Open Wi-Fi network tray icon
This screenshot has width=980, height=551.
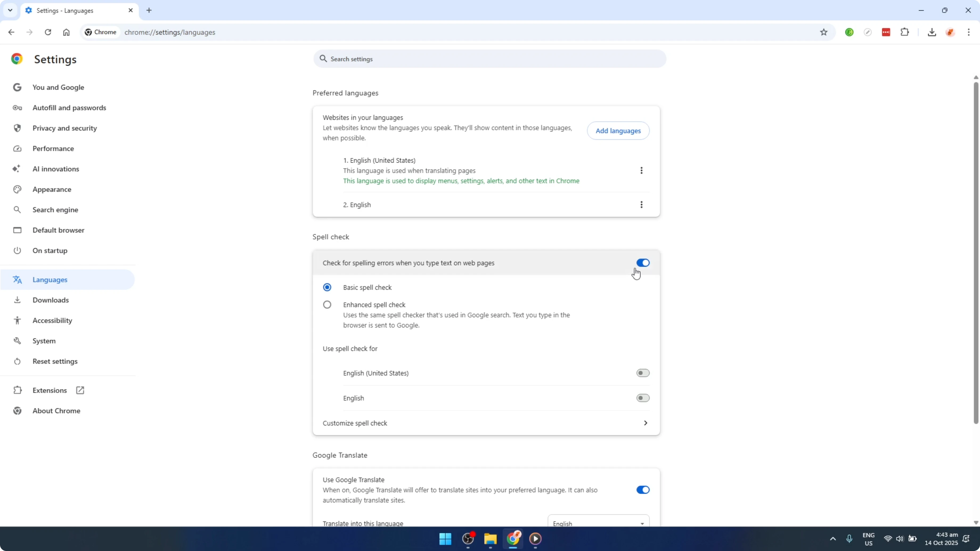point(888,539)
